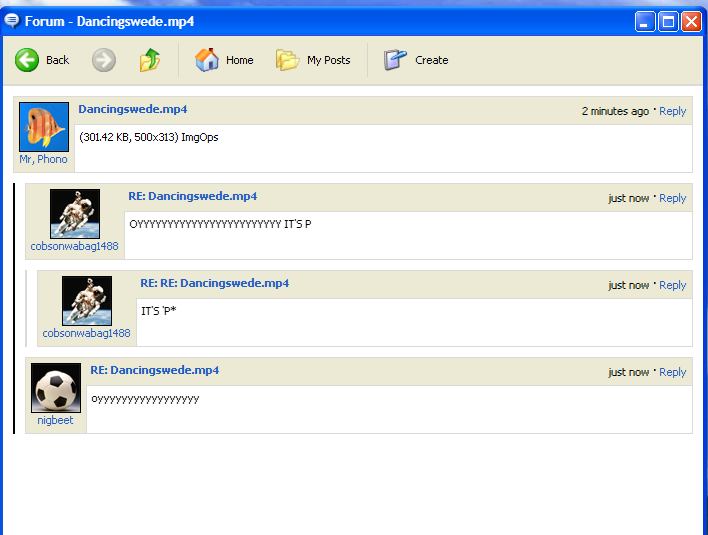Select the fish avatar of Mr, Phono

[44, 127]
